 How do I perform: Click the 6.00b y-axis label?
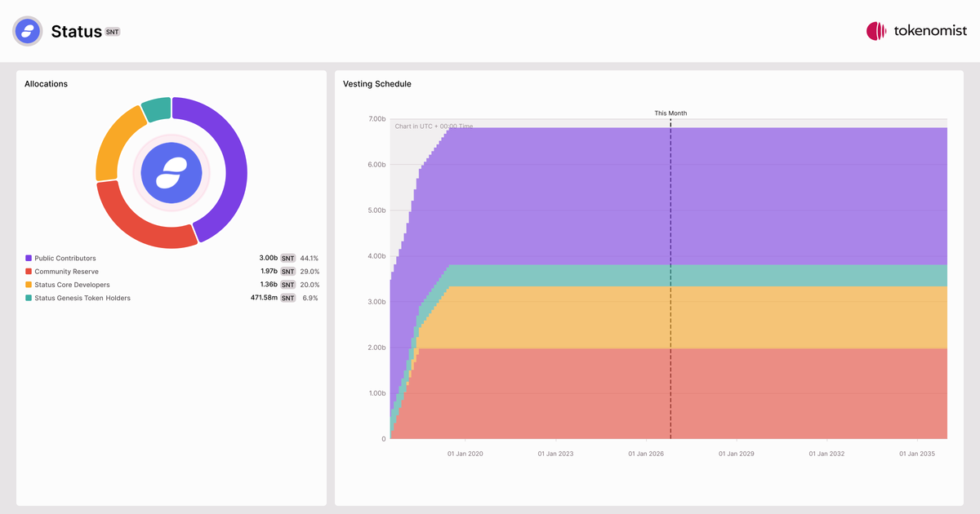tap(376, 165)
